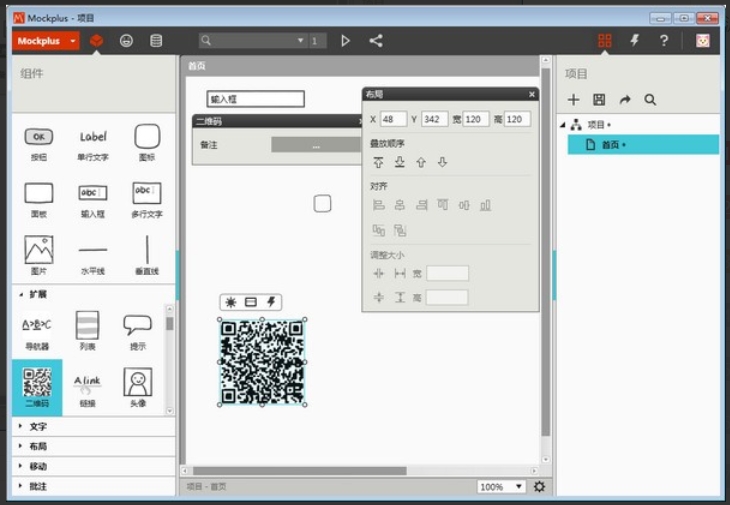
Task: Click the 备注 ellipsis button
Action: pos(316,145)
